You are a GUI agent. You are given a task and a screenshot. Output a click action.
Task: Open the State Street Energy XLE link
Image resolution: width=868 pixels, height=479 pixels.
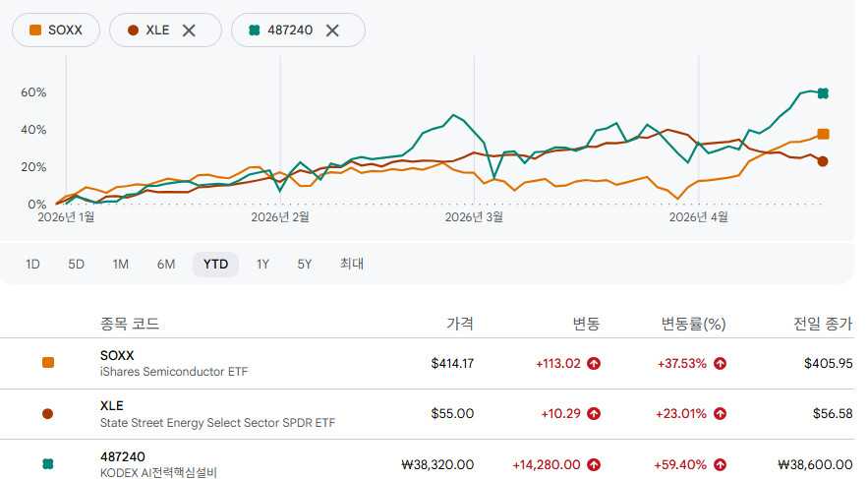tap(217, 423)
